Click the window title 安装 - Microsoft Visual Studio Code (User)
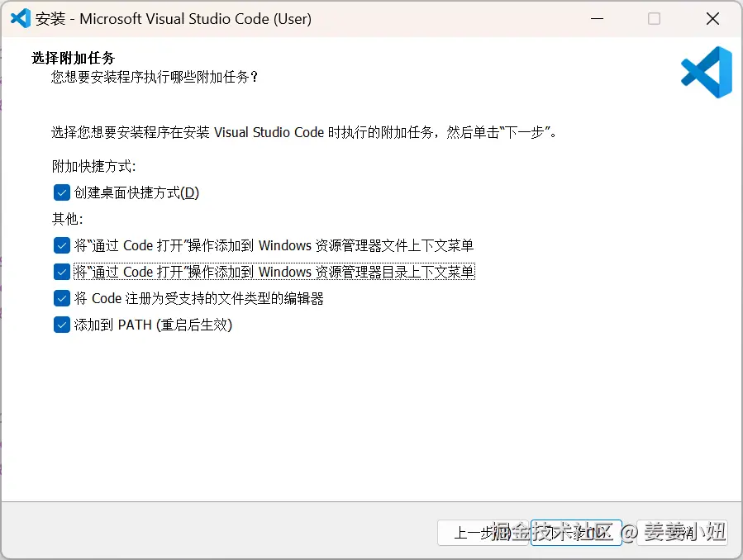Screen dimensions: 743x560 point(174,19)
